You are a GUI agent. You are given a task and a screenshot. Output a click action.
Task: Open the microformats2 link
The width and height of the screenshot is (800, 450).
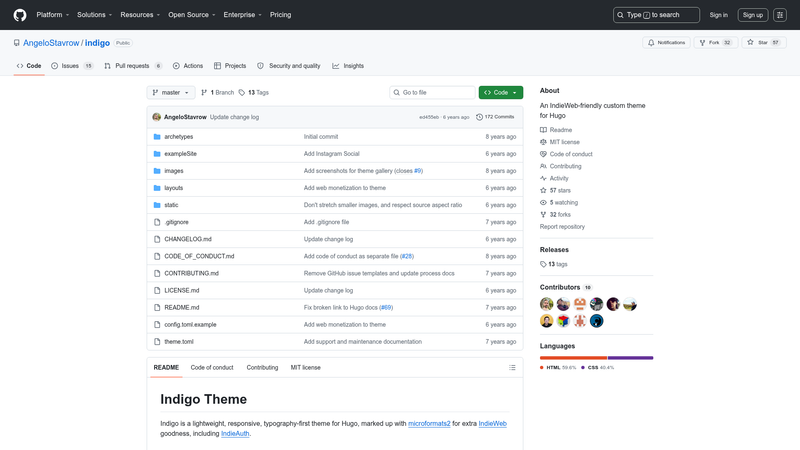point(429,423)
